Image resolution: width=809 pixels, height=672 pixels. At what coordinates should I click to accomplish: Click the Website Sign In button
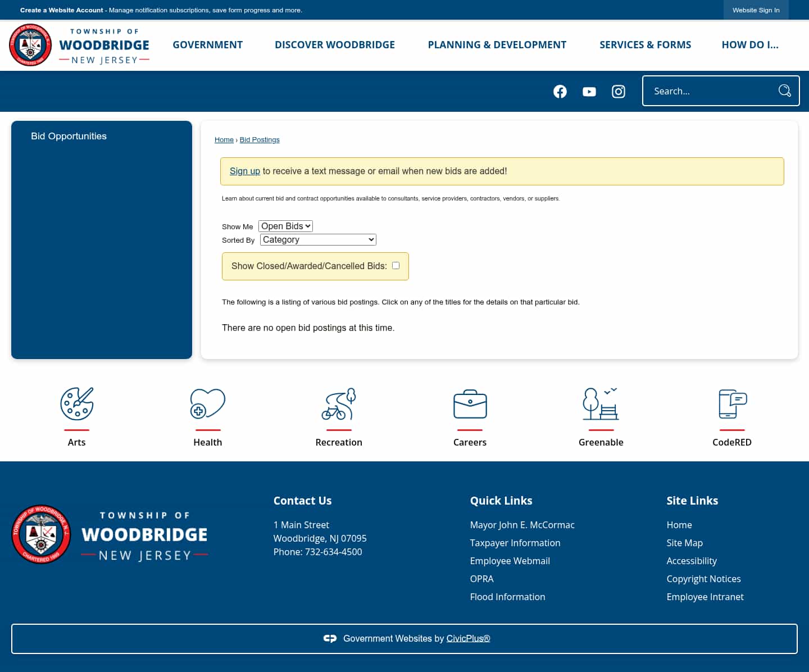click(756, 10)
